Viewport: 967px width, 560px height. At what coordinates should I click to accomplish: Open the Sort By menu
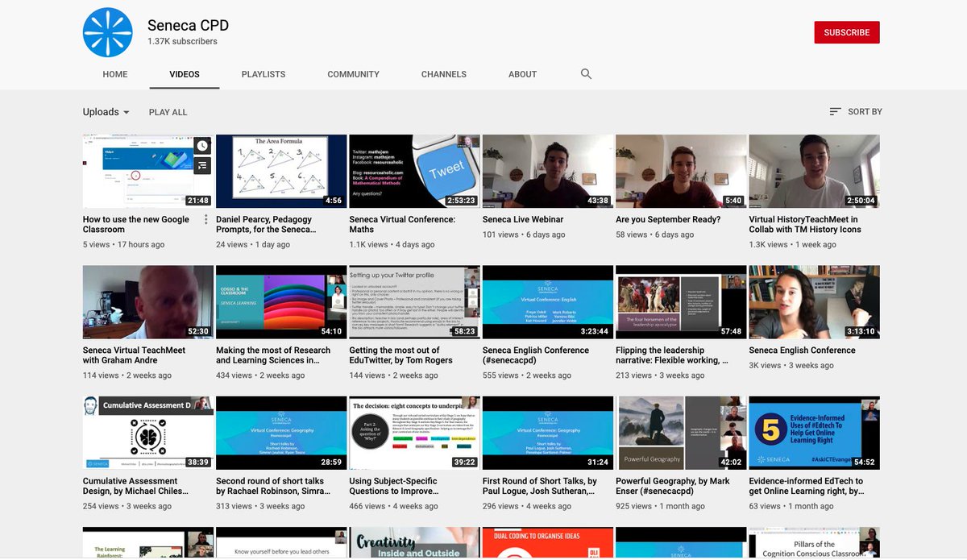[x=856, y=112]
